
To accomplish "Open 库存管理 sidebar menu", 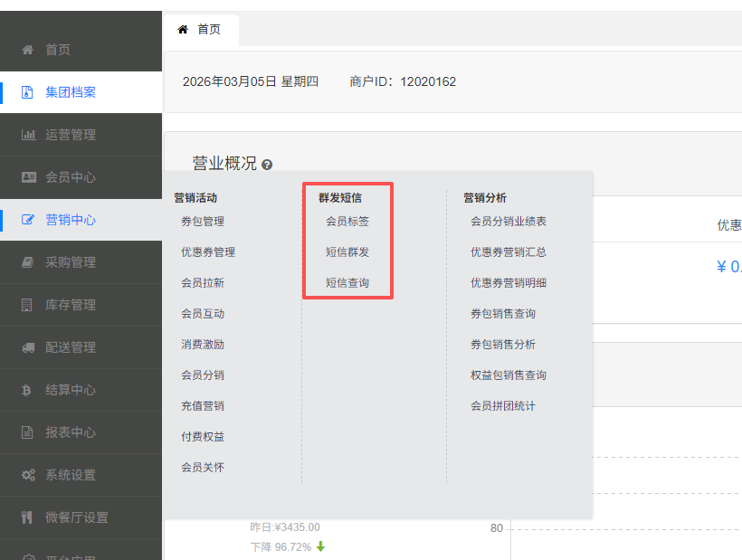I will pos(71,305).
